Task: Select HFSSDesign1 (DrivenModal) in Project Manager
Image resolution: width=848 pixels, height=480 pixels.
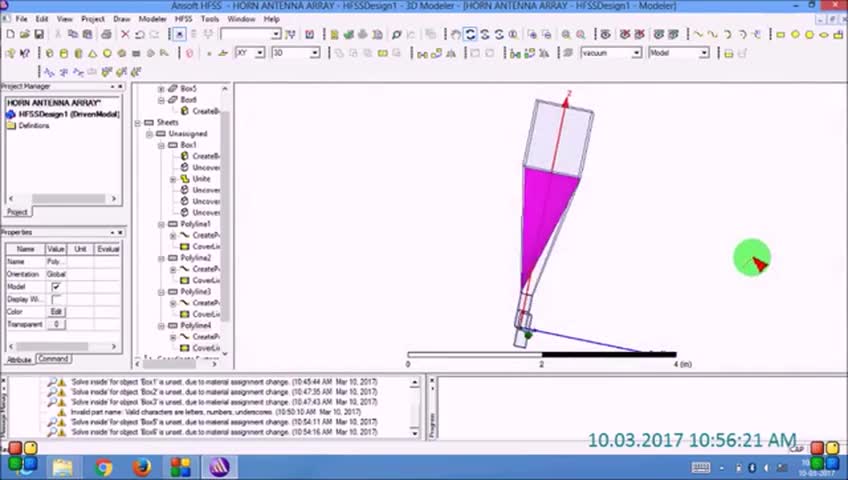Action: (69, 114)
